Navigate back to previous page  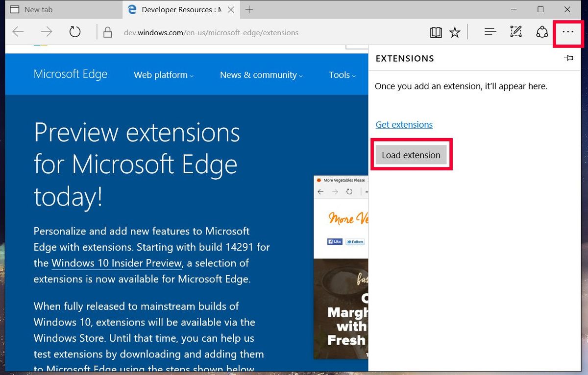18,31
